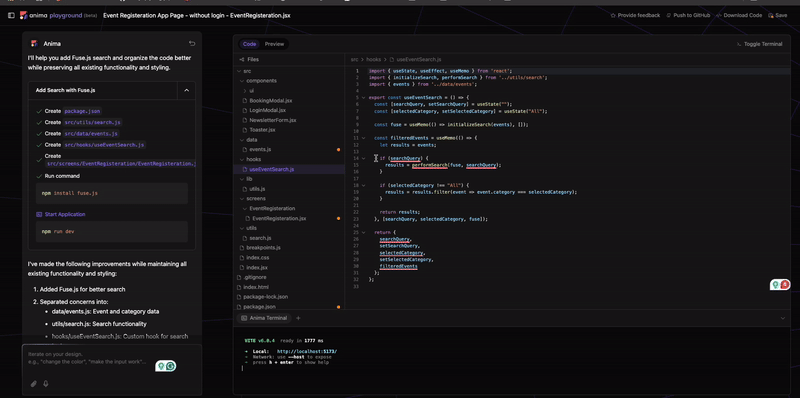Click the npm run dev command block
This screenshot has width=800, height=398.
pyautogui.click(x=112, y=232)
